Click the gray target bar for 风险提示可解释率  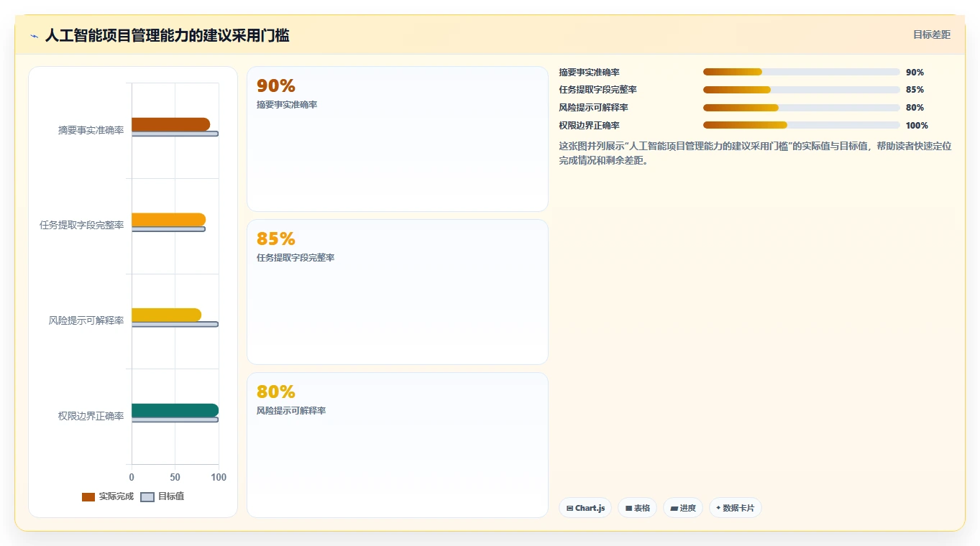[175, 324]
